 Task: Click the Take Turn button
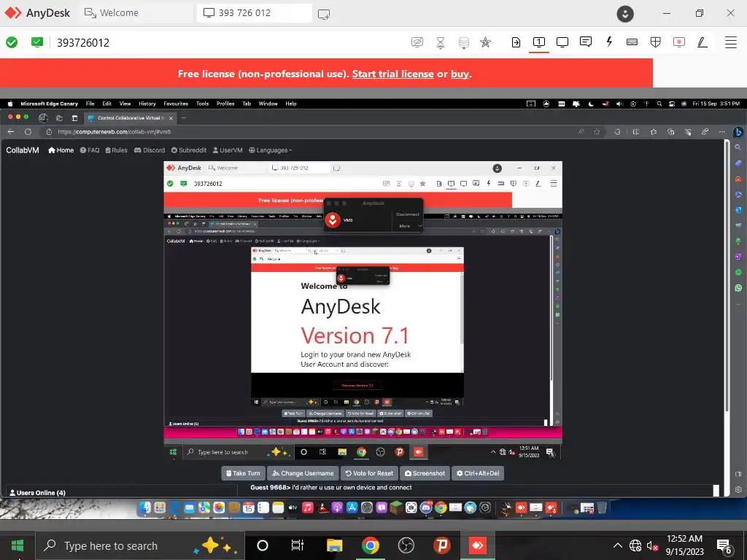coord(243,473)
